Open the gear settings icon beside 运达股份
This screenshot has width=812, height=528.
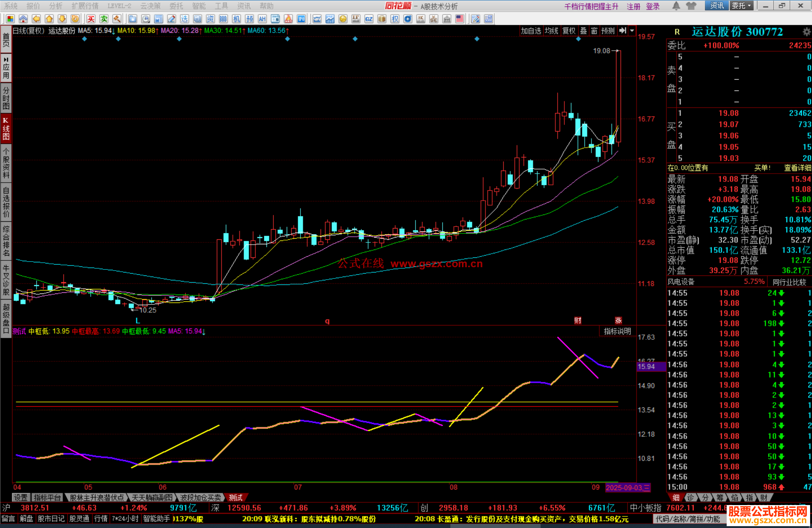[806, 32]
